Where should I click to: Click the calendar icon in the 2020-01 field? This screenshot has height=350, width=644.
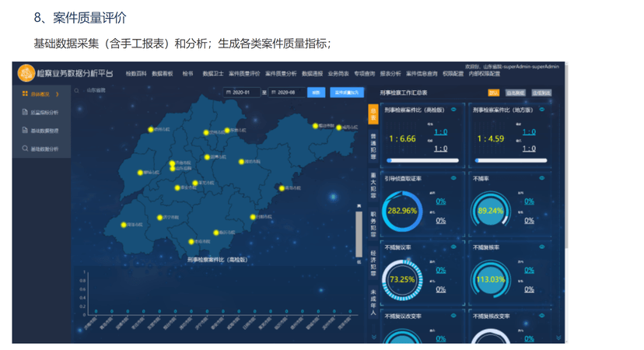click(x=229, y=93)
